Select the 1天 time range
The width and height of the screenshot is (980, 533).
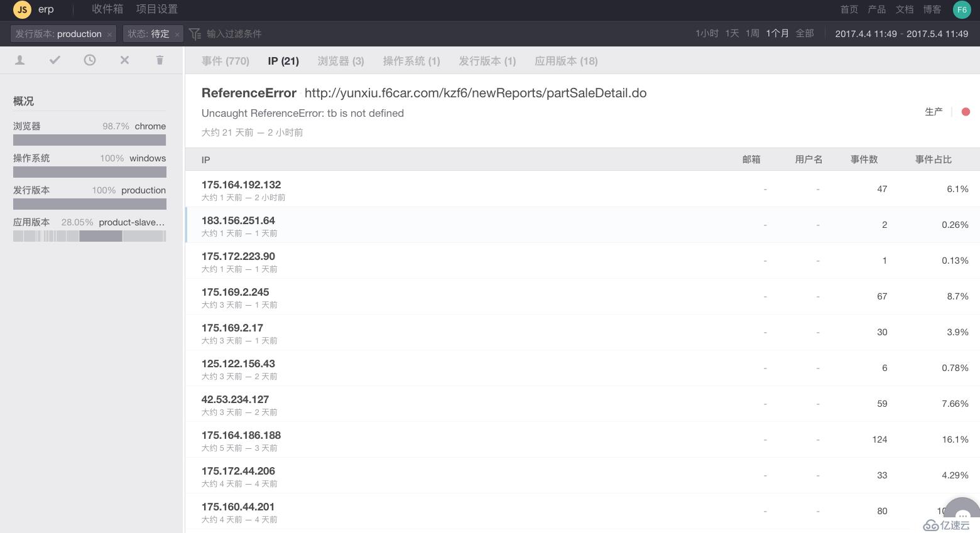(732, 33)
